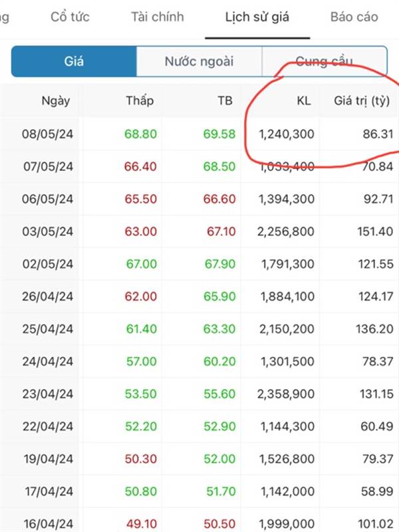Click trade value 131.15
This screenshot has height=532, width=399.
[376, 394]
